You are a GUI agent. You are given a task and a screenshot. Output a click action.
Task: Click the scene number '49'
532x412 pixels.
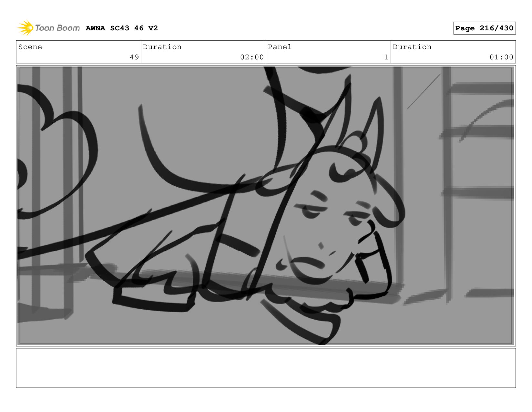[134, 57]
